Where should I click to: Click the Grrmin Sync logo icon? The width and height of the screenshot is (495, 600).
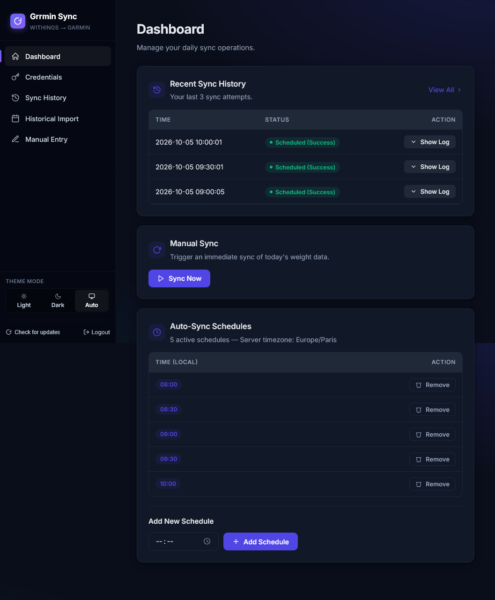18,21
